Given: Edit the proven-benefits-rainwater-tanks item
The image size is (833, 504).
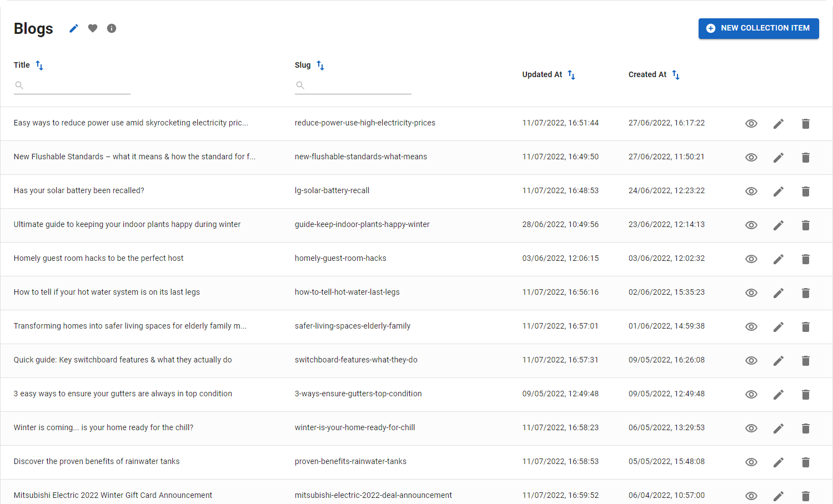Looking at the screenshot, I should 779,462.
